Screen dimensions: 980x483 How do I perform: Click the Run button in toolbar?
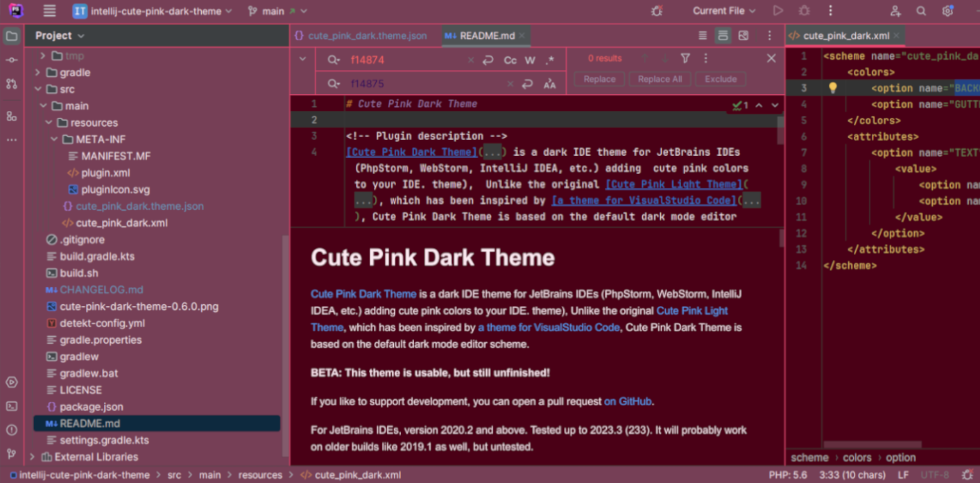(778, 11)
